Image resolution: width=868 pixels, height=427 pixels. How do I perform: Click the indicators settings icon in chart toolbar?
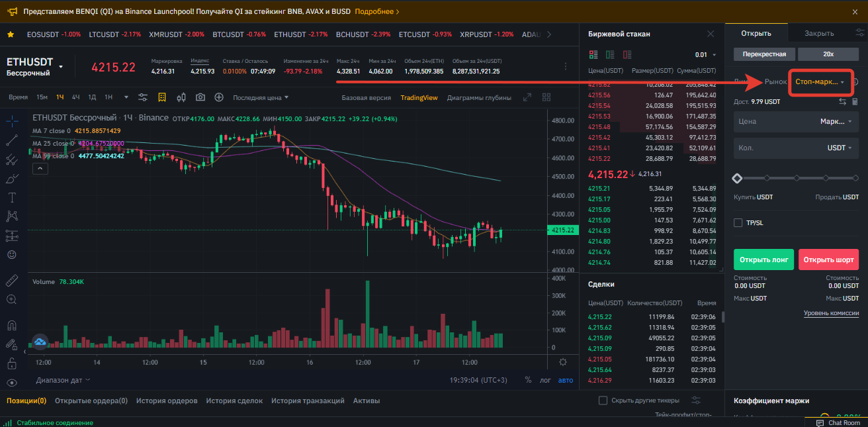[x=143, y=97]
